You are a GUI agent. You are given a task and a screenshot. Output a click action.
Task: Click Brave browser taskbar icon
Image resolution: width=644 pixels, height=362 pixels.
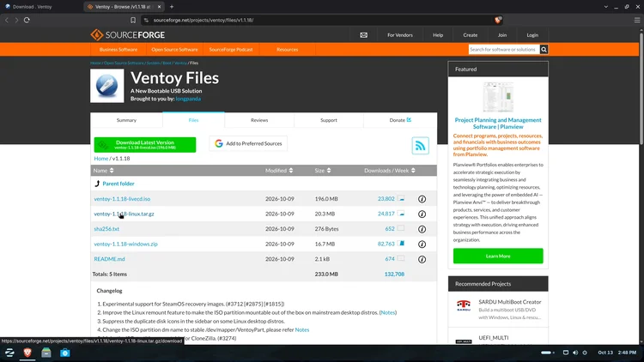pyautogui.click(x=27, y=353)
